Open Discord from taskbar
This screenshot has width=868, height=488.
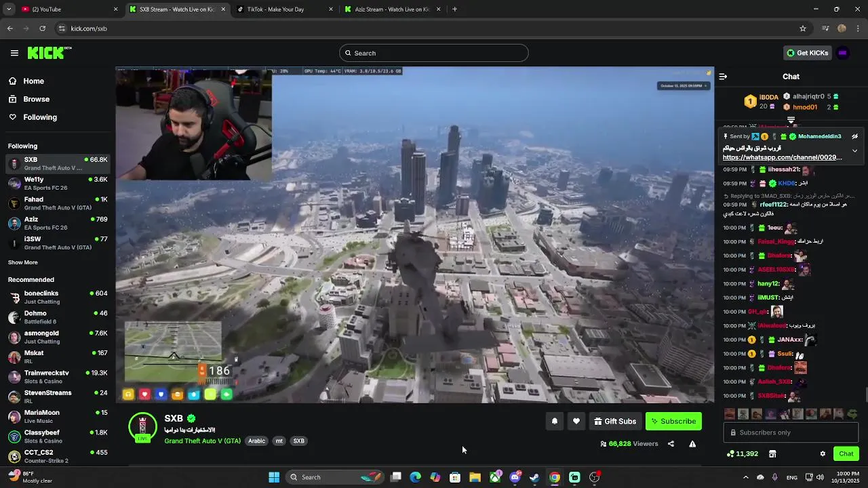click(515, 477)
